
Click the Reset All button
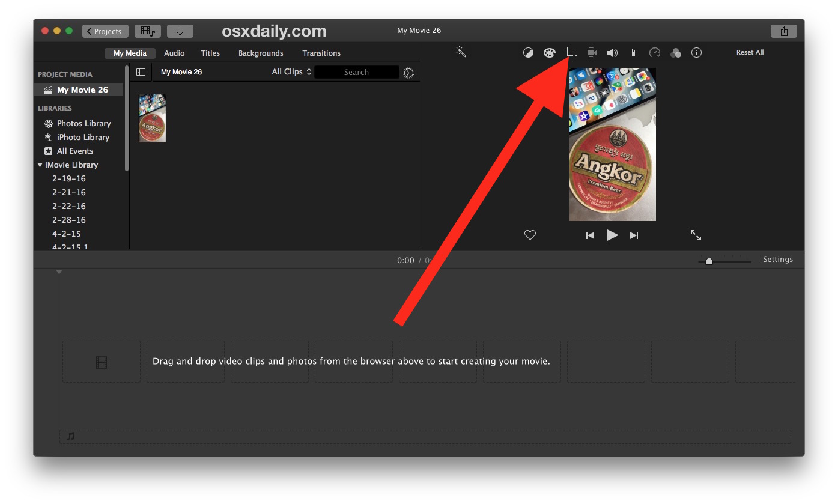(750, 52)
